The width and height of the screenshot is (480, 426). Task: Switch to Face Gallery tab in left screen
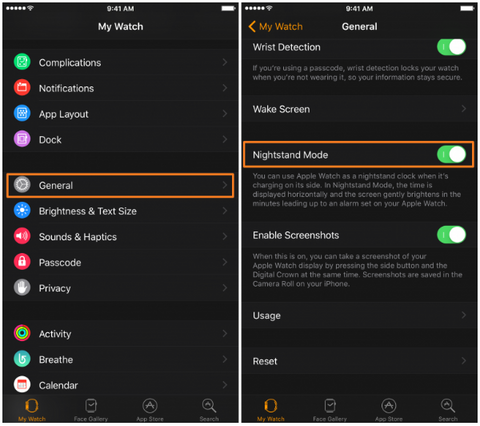(91, 410)
